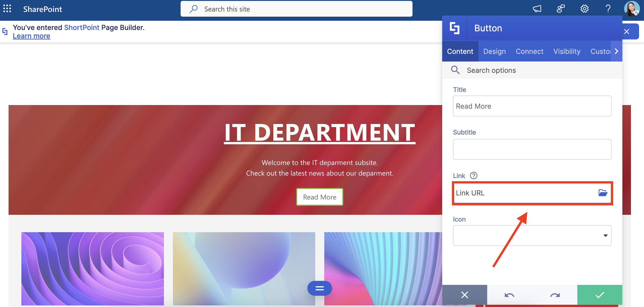The height and width of the screenshot is (307, 644).
Task: Open the folder browse icon in Link field
Action: pyautogui.click(x=603, y=193)
